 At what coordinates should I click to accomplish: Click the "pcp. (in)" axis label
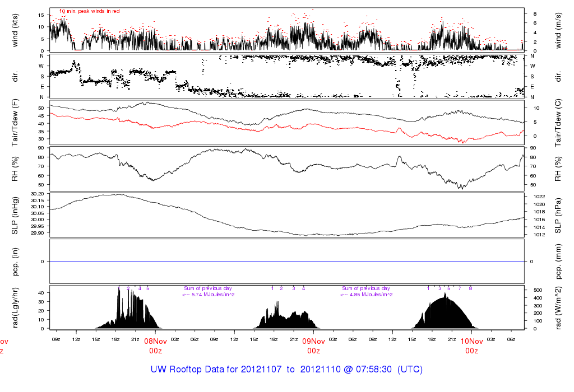click(15, 262)
